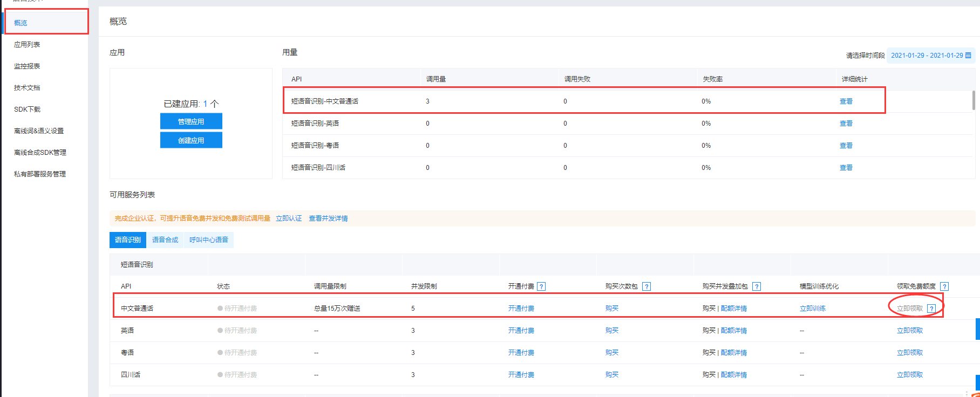Click 开通付费 in 四川话 row

[x=521, y=375]
